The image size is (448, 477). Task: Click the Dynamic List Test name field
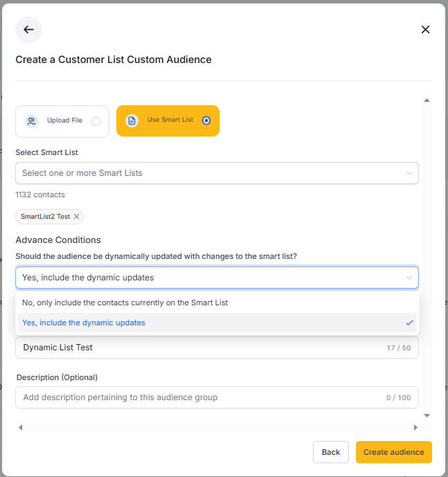(201, 348)
